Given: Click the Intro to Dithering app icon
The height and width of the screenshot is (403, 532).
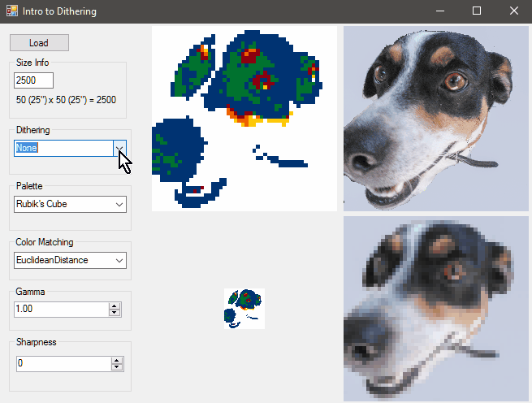Looking at the screenshot, I should coord(12,11).
